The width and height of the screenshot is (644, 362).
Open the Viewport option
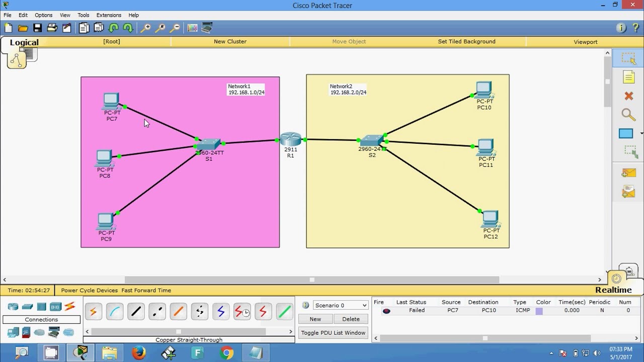tap(586, 42)
